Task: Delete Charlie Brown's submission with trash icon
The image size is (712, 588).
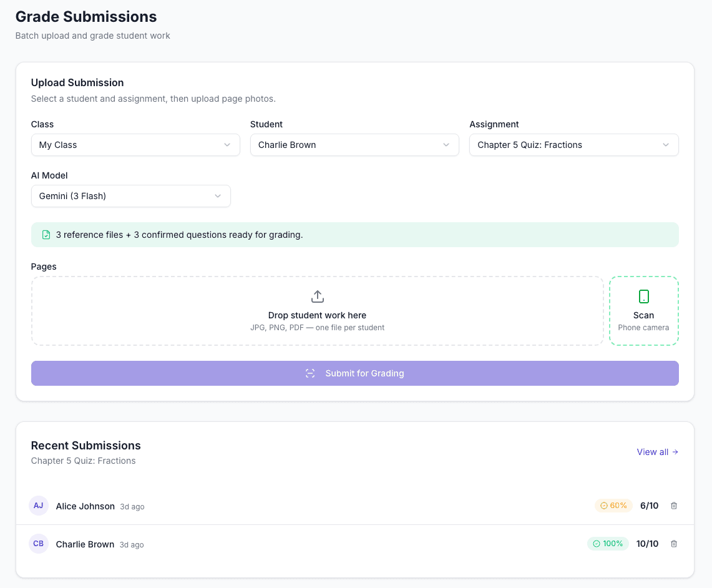Action: coord(673,544)
